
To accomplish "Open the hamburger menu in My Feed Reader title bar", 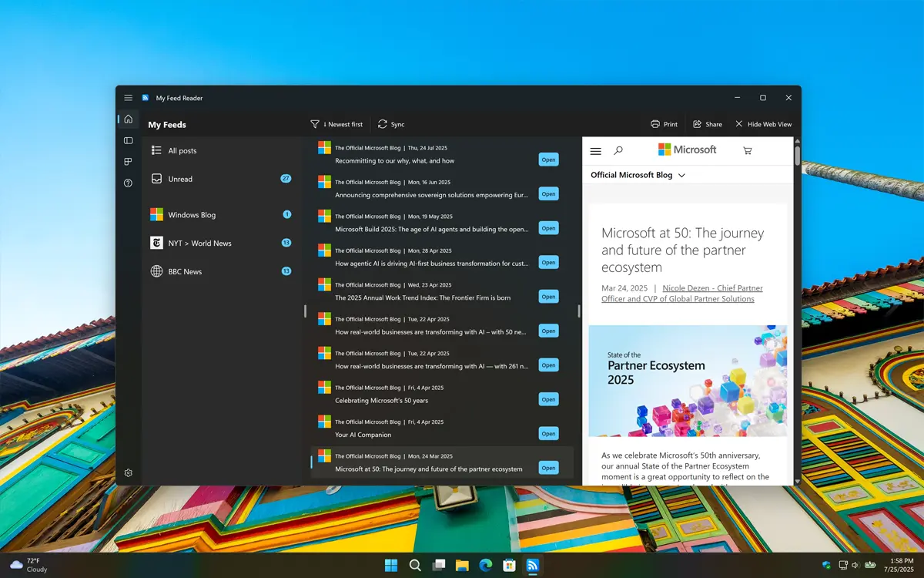I will click(x=129, y=98).
